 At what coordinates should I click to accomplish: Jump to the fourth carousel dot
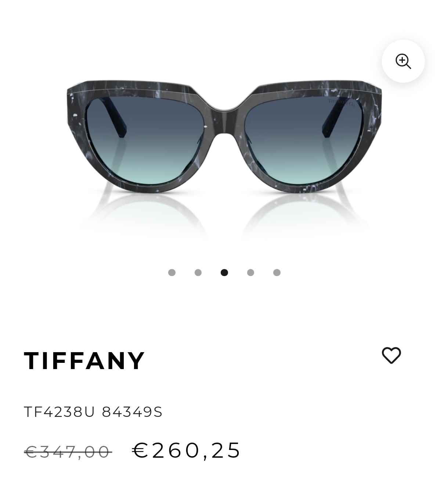coord(250,272)
